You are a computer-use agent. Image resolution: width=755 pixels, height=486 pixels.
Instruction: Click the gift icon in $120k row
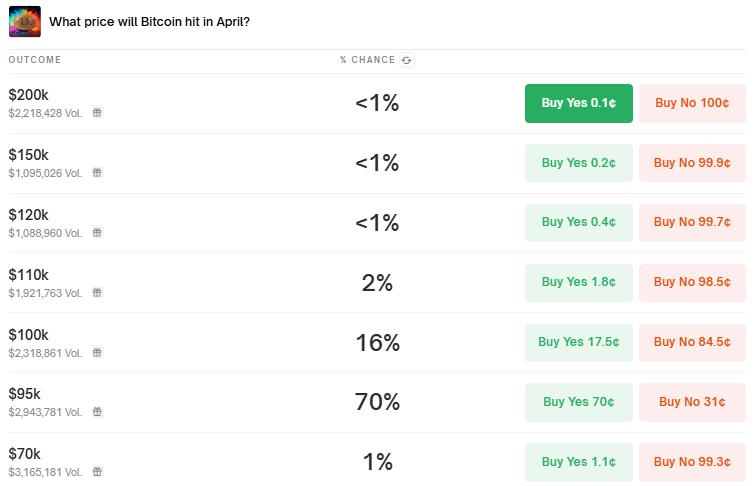point(97,233)
